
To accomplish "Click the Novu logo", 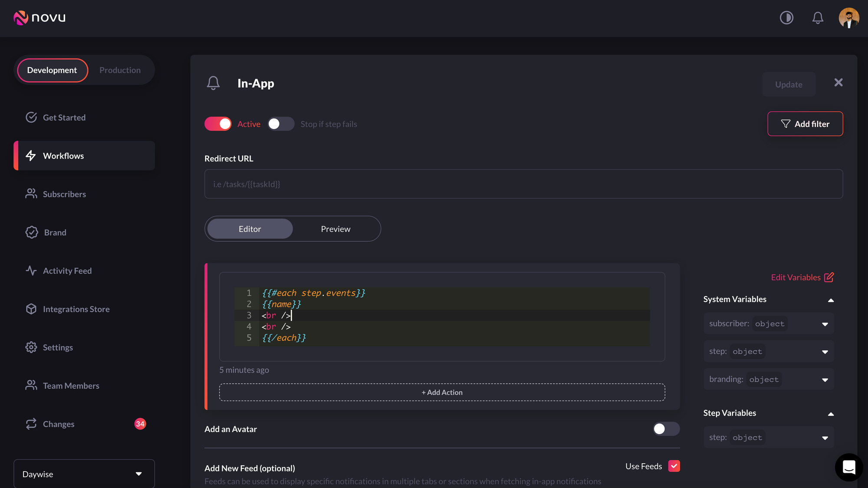I will click(x=39, y=18).
